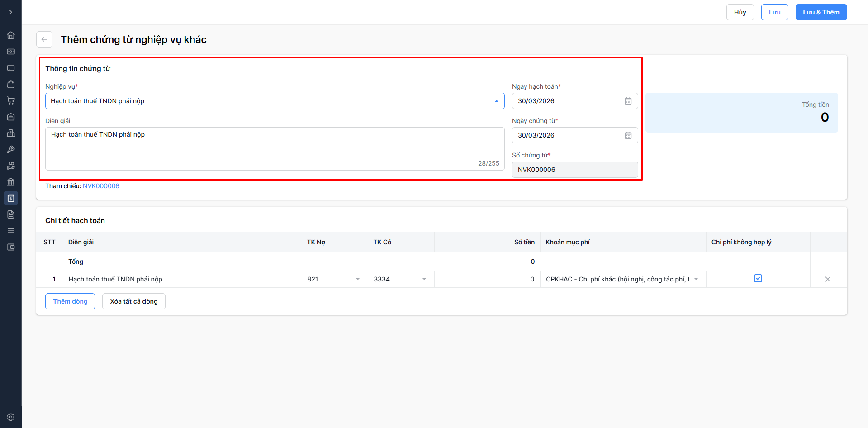The height and width of the screenshot is (428, 868).
Task: Click the Lưu & Thêm button
Action: [x=821, y=12]
